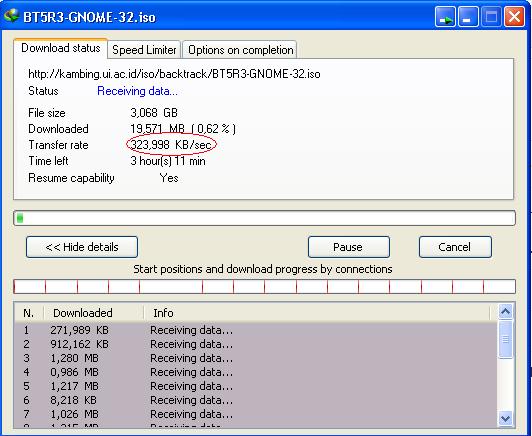Select connection 7 row with 1,026 MB
Viewport: 532px width, 436px height.
pos(255,414)
